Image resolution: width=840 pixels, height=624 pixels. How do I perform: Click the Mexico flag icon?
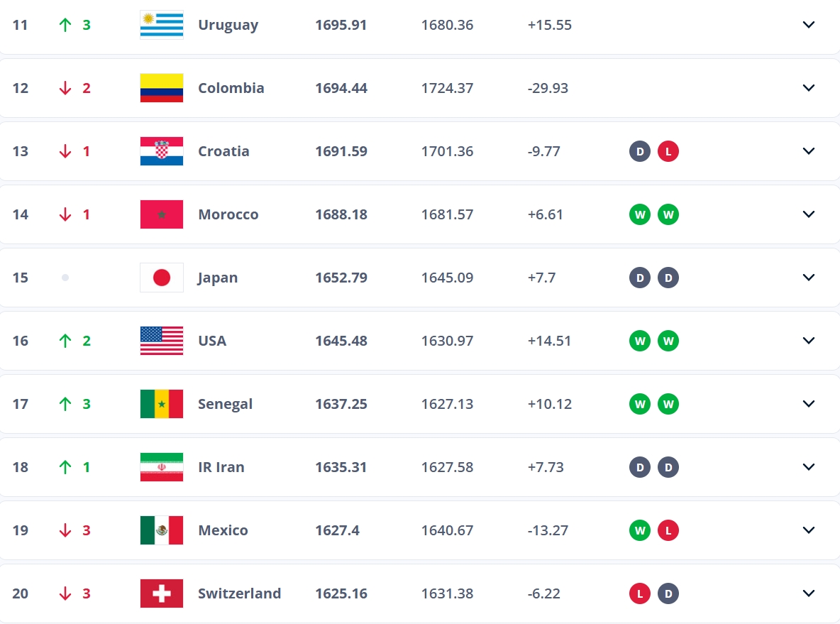coord(162,530)
